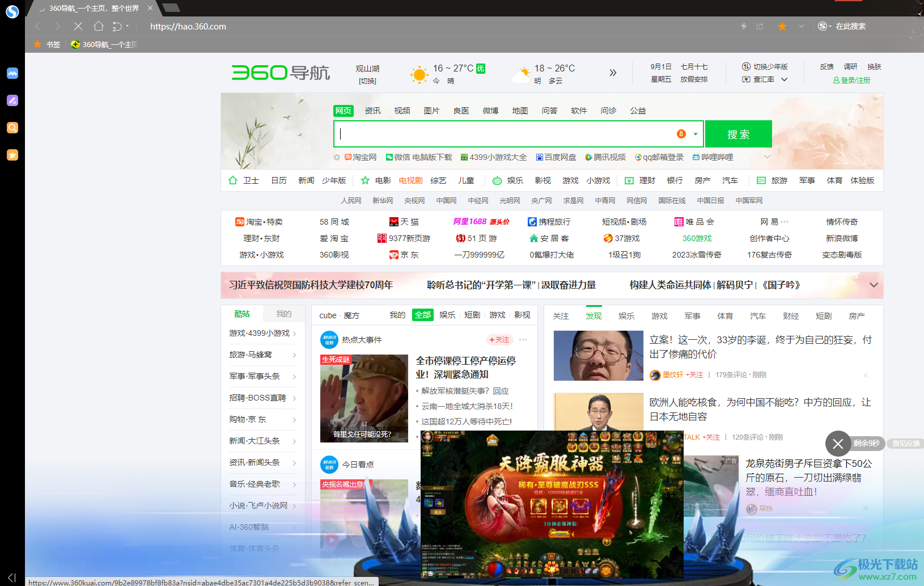Click the browser address bar URL

[188, 26]
